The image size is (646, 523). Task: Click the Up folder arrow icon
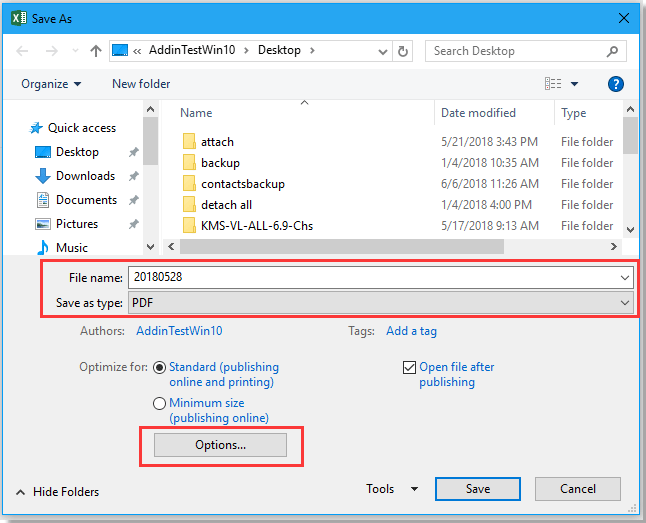96,51
